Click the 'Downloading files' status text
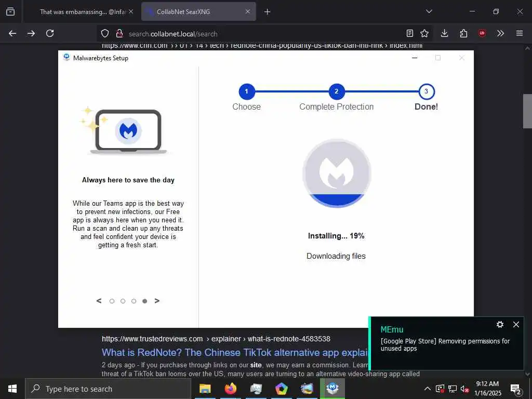The width and height of the screenshot is (532, 399). point(336,256)
